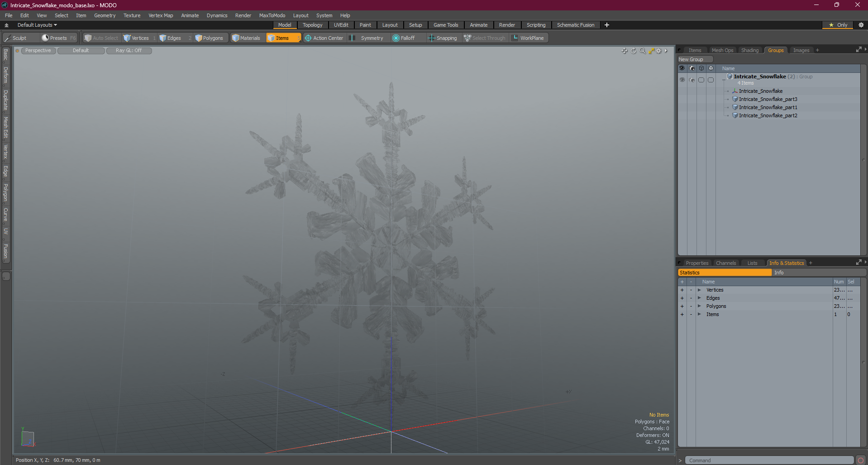868x465 pixels.
Task: Toggle Auto Select
Action: coord(101,38)
